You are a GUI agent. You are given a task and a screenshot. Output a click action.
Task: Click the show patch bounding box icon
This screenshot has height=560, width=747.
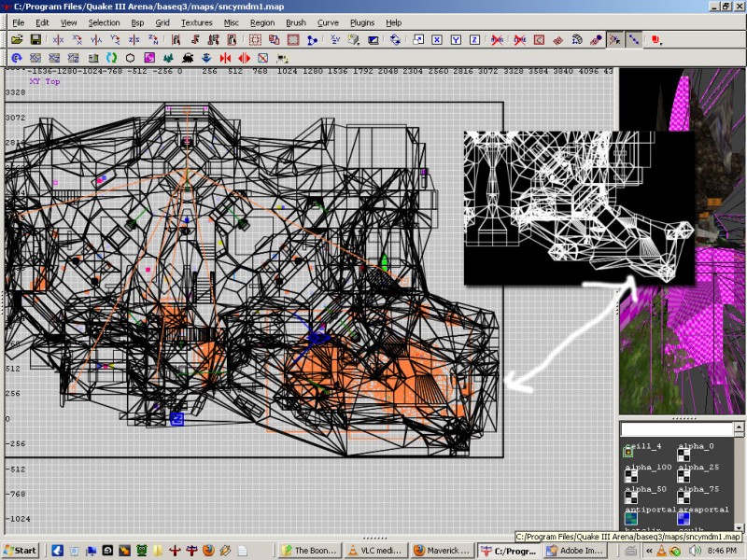[x=539, y=40]
